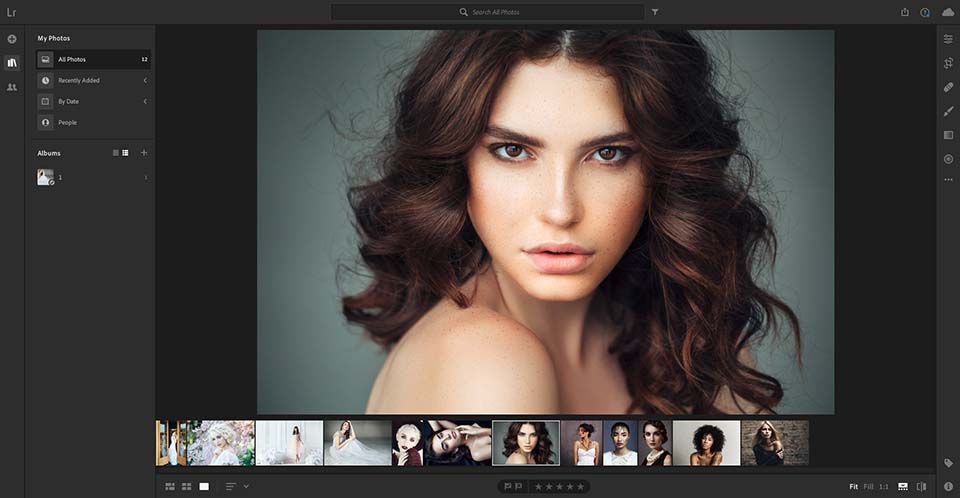The image size is (960, 498).
Task: Open the People section
Action: pyautogui.click(x=93, y=123)
